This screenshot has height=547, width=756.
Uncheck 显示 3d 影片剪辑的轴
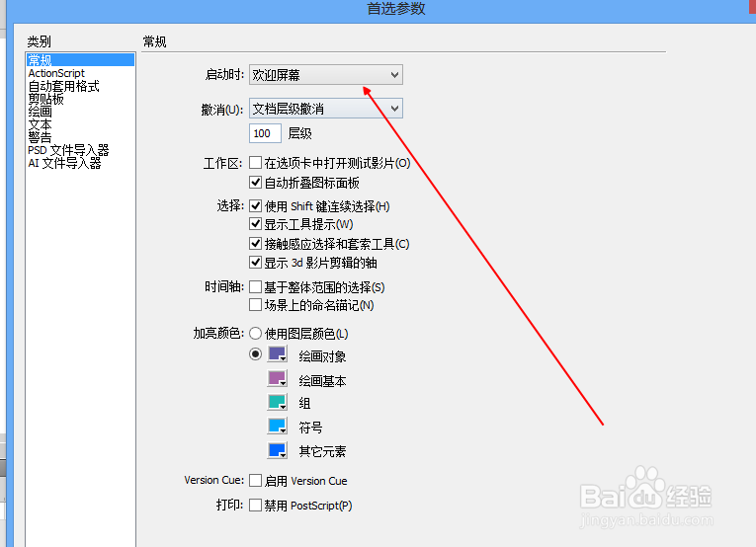(256, 263)
